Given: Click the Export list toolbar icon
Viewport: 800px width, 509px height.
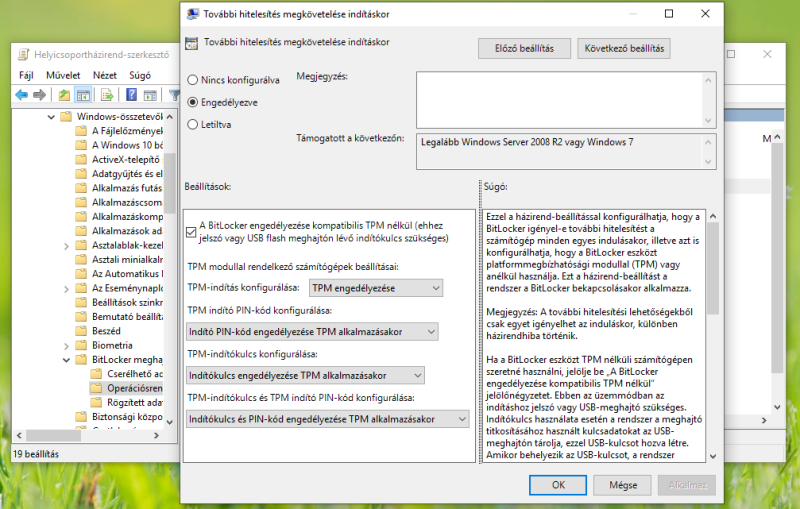Looking at the screenshot, I should (x=107, y=95).
